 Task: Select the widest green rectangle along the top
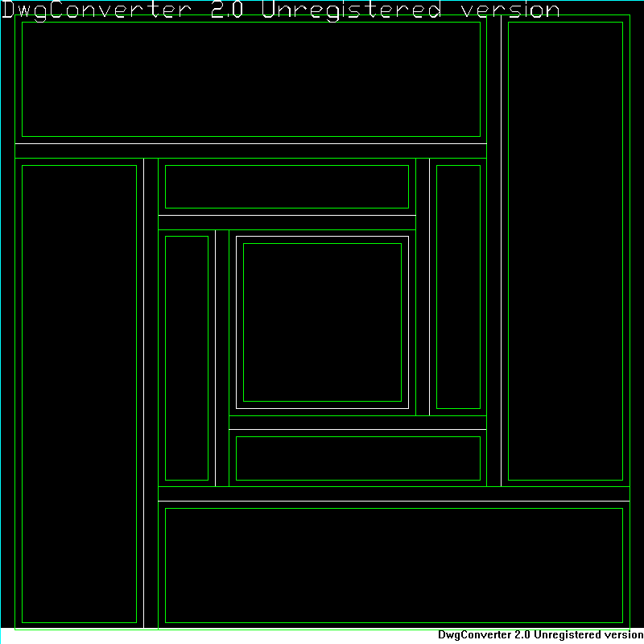(x=251, y=79)
